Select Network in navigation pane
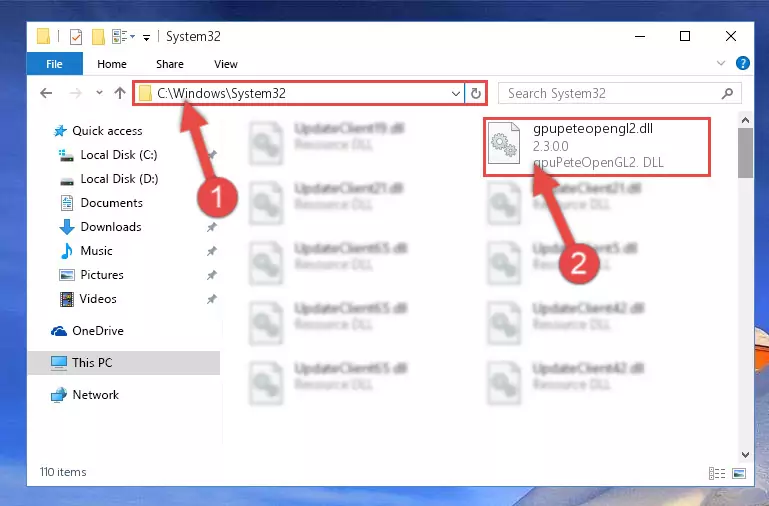 (95, 395)
